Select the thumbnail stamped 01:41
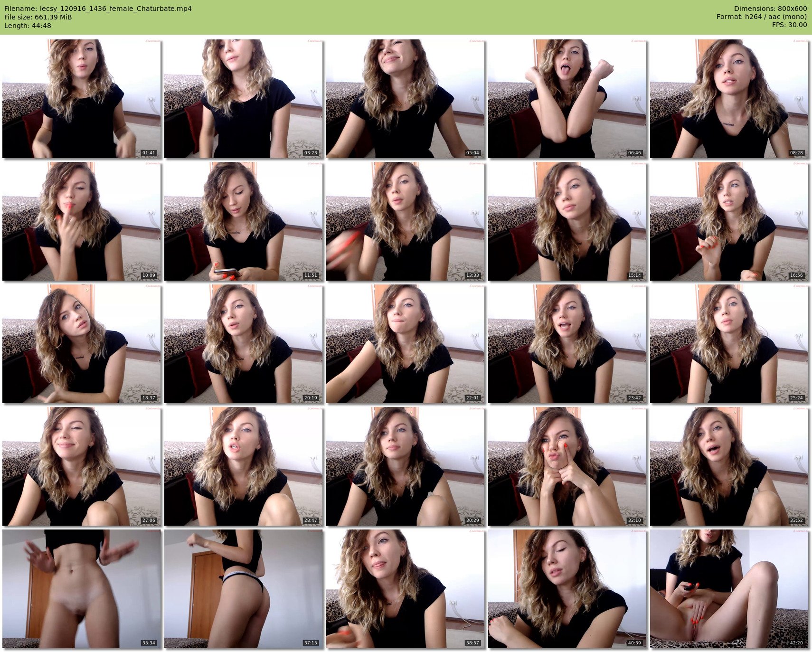 click(82, 99)
